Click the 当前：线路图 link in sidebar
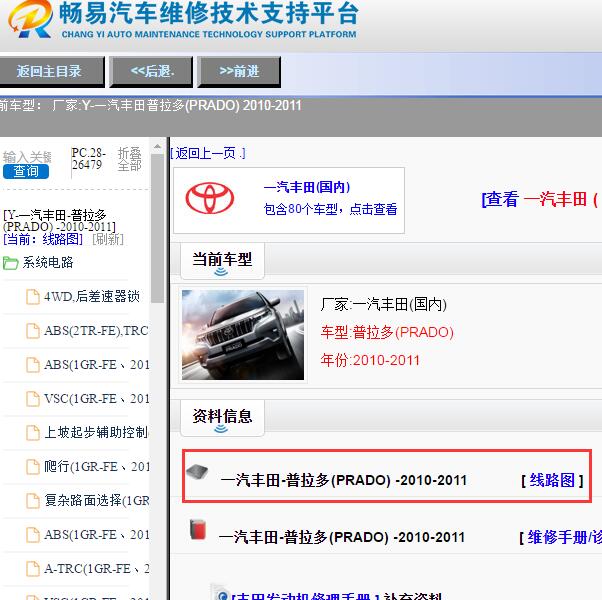 43,239
